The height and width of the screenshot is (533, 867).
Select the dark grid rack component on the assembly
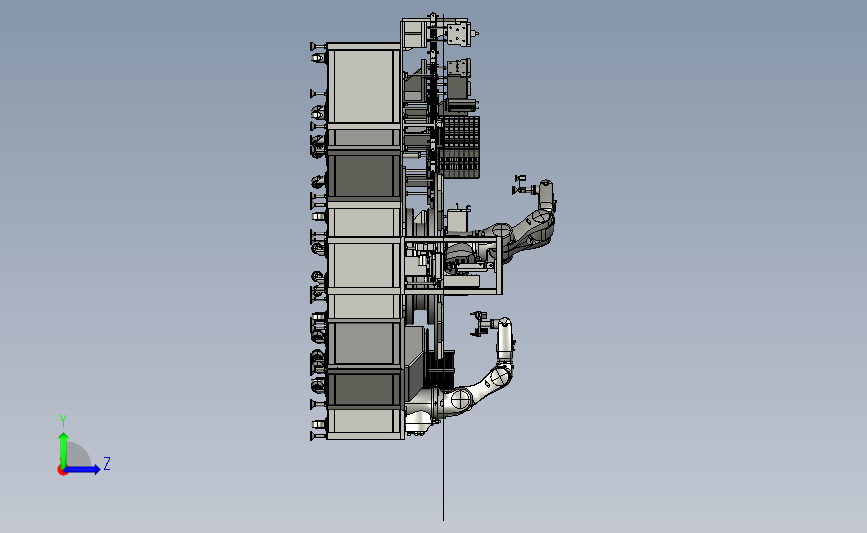pyautogui.click(x=458, y=147)
